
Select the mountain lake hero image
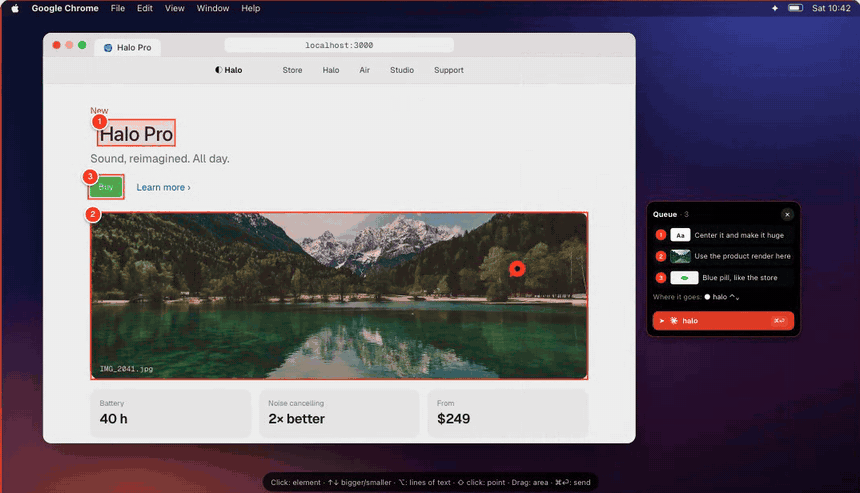pos(339,296)
